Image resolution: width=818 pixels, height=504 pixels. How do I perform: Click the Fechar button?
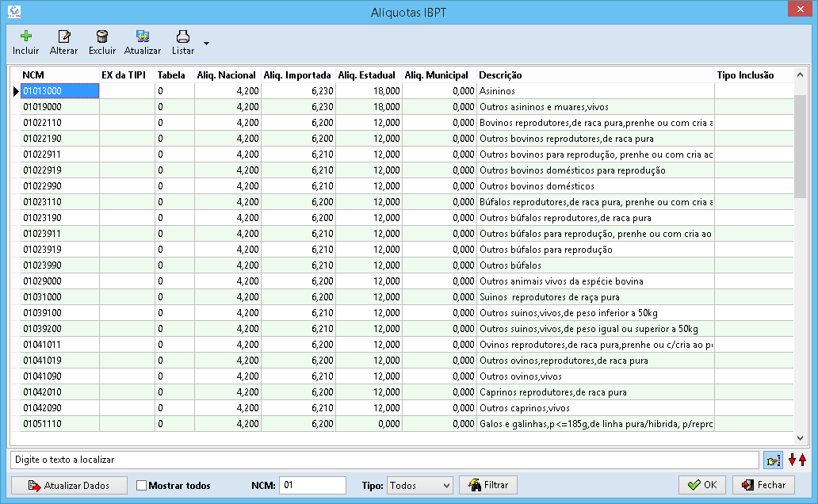[764, 485]
